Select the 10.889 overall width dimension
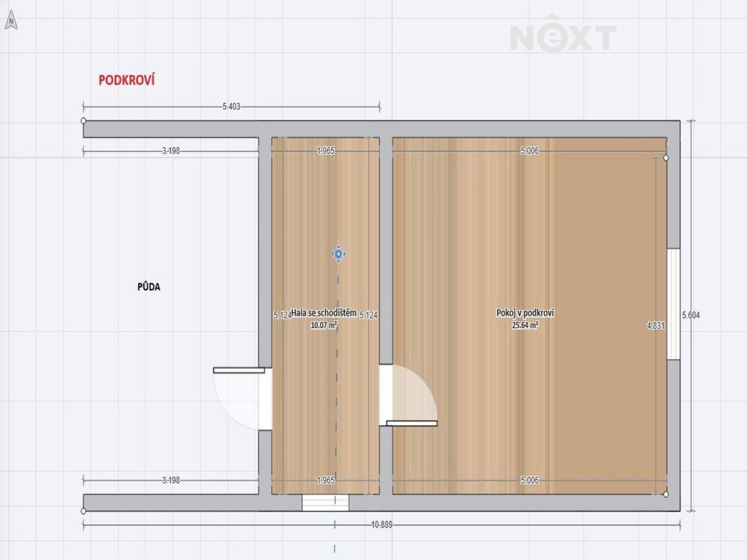Viewport: 747px width, 560px height. [381, 525]
